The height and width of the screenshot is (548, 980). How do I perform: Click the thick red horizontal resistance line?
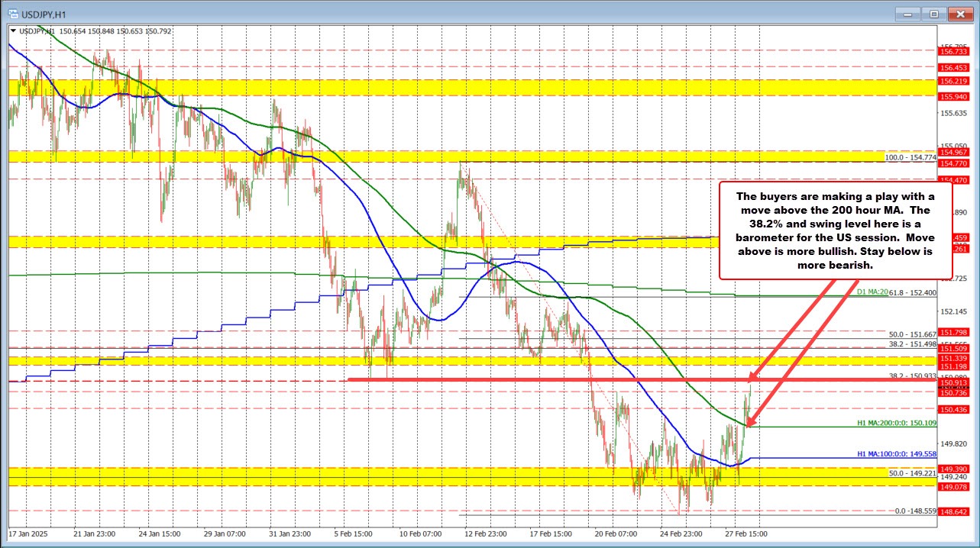(x=535, y=379)
